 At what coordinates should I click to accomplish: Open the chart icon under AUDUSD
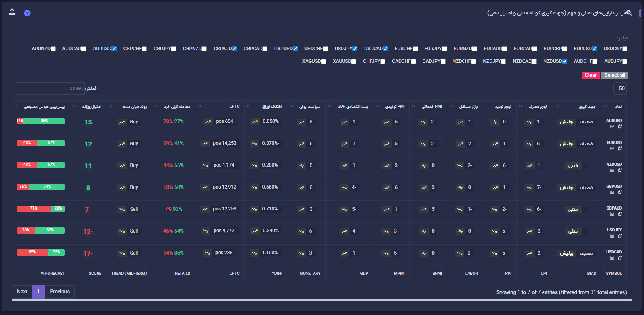(612, 127)
